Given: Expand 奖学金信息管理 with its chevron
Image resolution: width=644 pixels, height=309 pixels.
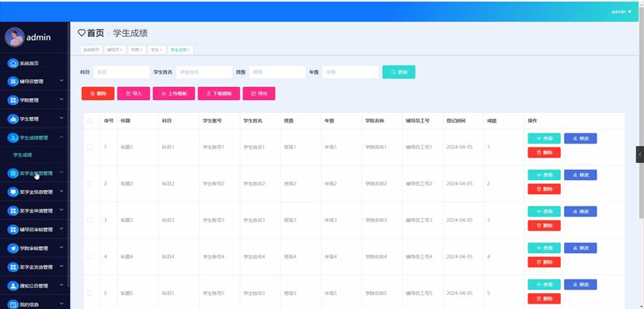Looking at the screenshot, I should click(x=61, y=191).
